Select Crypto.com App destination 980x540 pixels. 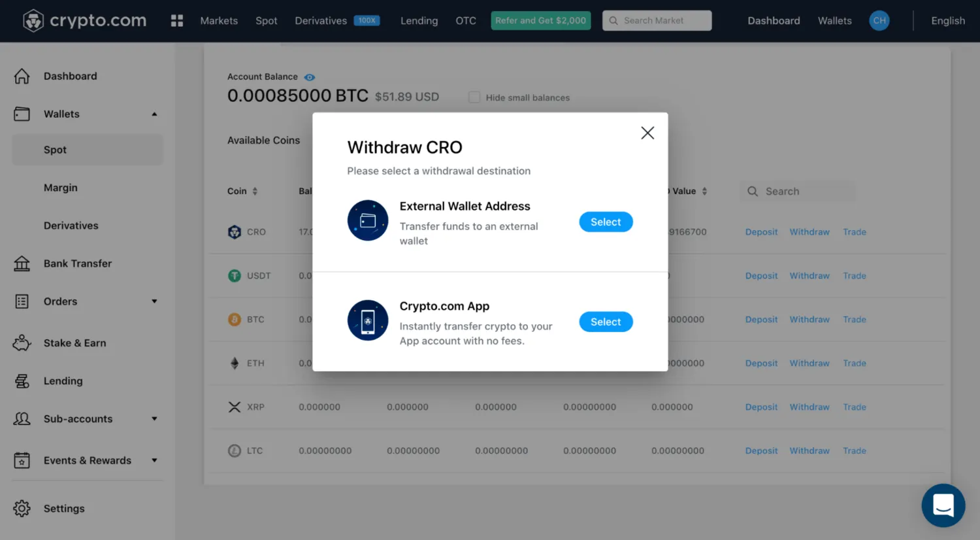(x=606, y=322)
